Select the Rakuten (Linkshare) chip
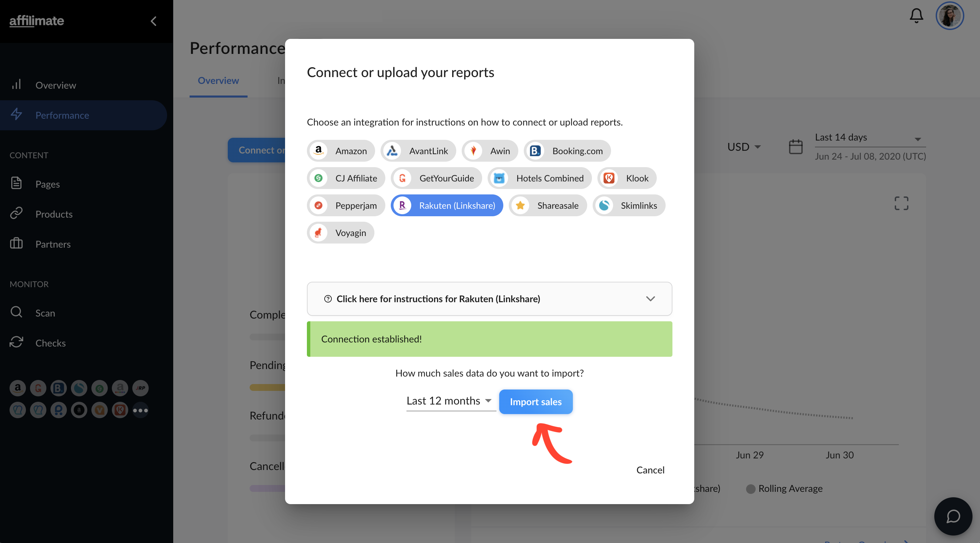Screen dimensions: 980x543 pos(447,205)
